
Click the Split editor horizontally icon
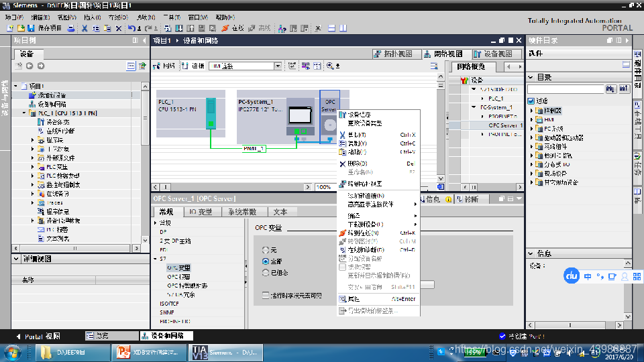[332, 28]
